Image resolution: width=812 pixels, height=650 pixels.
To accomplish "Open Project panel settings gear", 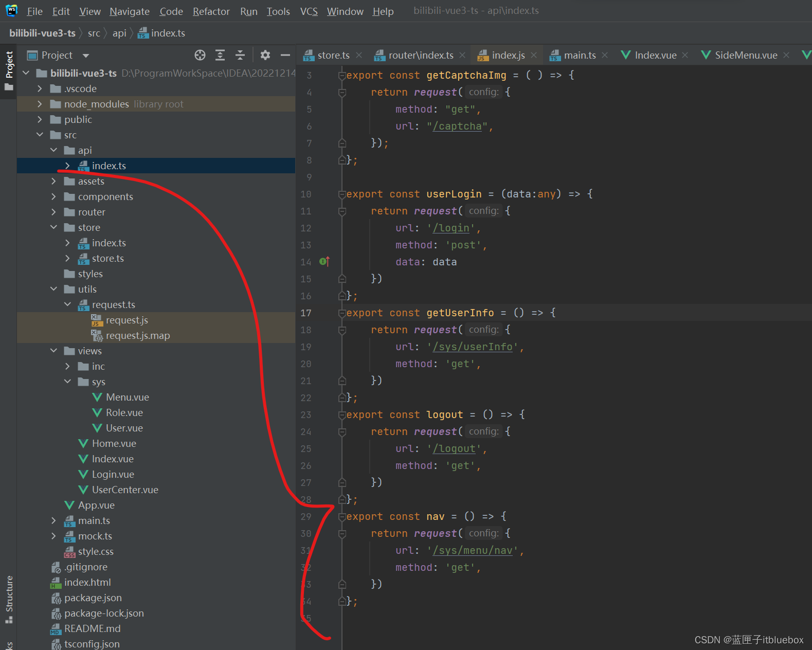I will click(265, 55).
